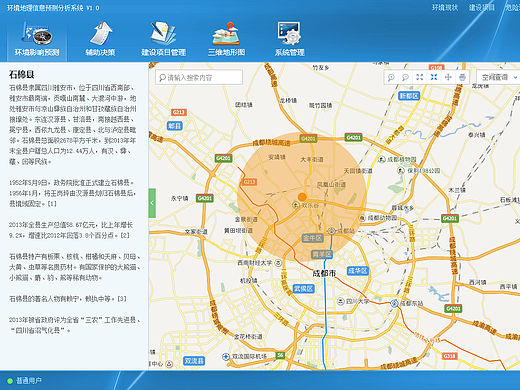Click the 成都植物园 map icon
Screen dimensions: 520x390
[x=382, y=160]
